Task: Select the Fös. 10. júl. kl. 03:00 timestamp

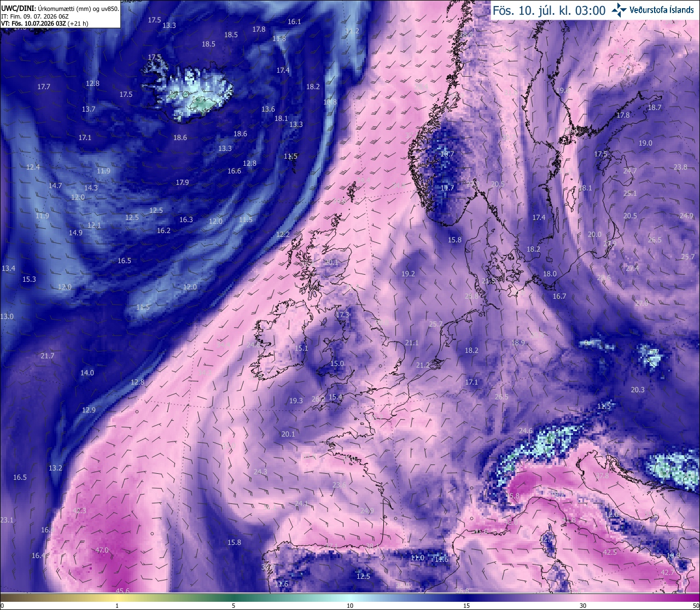Action: 549,10
